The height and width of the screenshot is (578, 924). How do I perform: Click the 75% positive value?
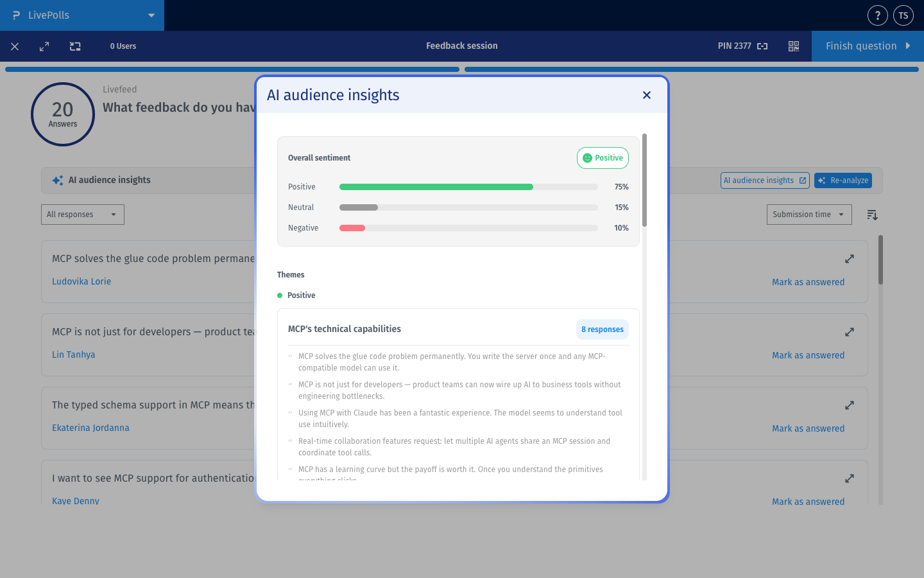tap(621, 187)
